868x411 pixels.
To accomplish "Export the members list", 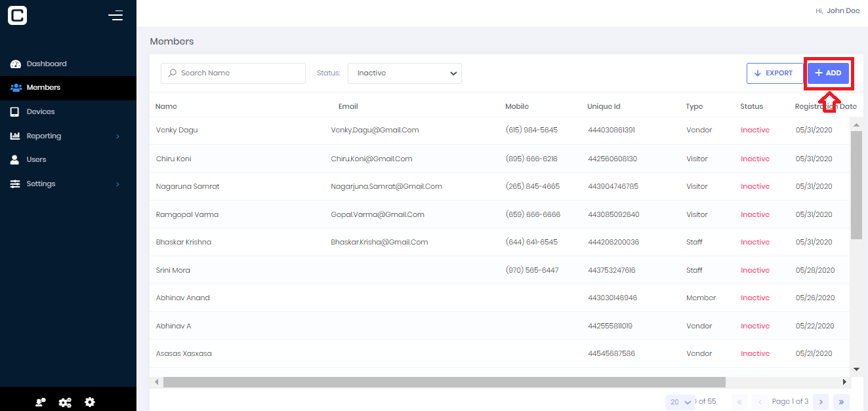I will [x=774, y=73].
